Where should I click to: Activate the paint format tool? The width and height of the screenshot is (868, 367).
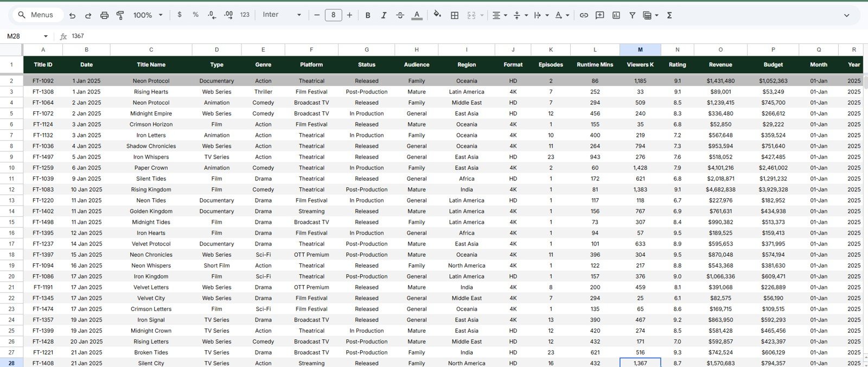point(120,15)
